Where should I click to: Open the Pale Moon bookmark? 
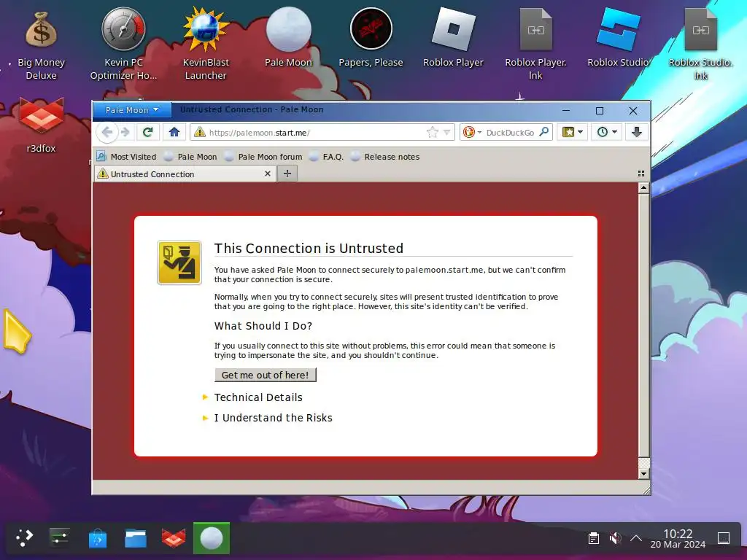click(x=190, y=157)
